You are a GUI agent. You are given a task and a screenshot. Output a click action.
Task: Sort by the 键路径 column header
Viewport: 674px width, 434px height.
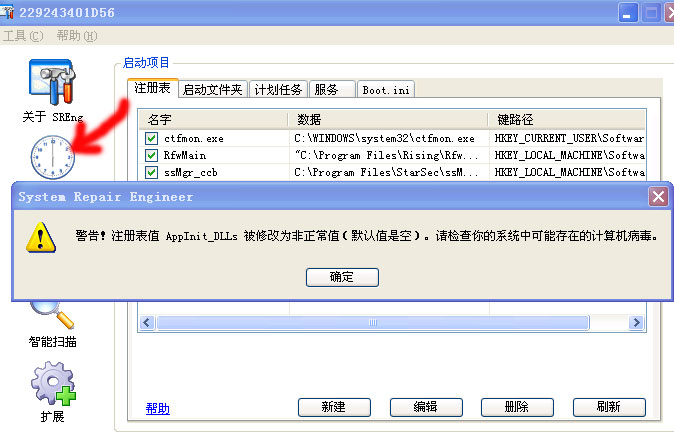(567, 119)
